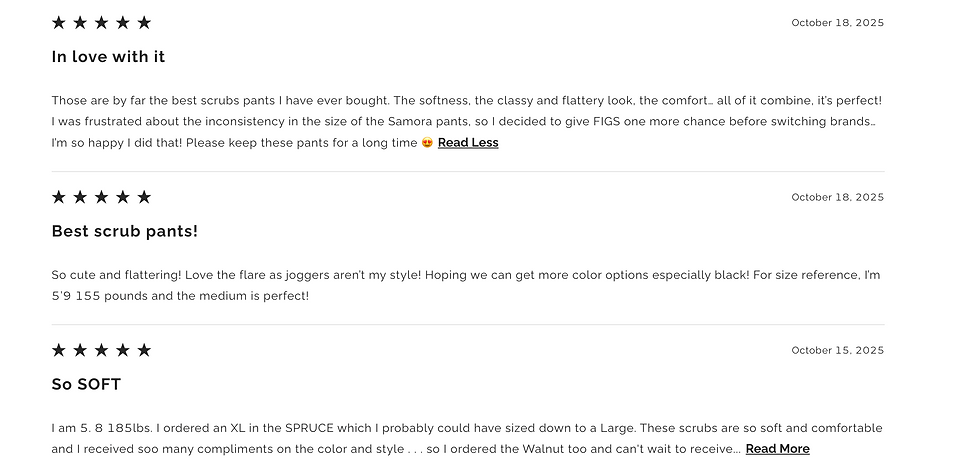
Task: Click third star of "In love with it" review
Action: click(x=101, y=22)
